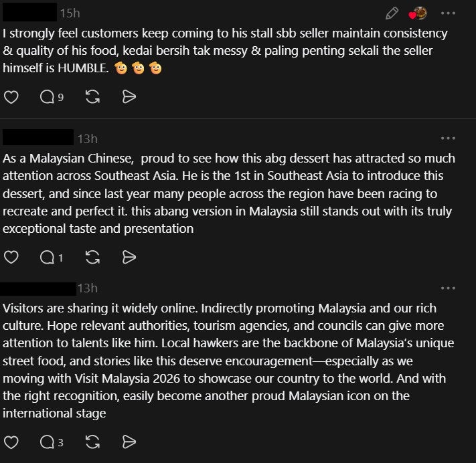The width and height of the screenshot is (476, 463).
Task: Repost the HUMBLE seller post
Action: pos(93,97)
